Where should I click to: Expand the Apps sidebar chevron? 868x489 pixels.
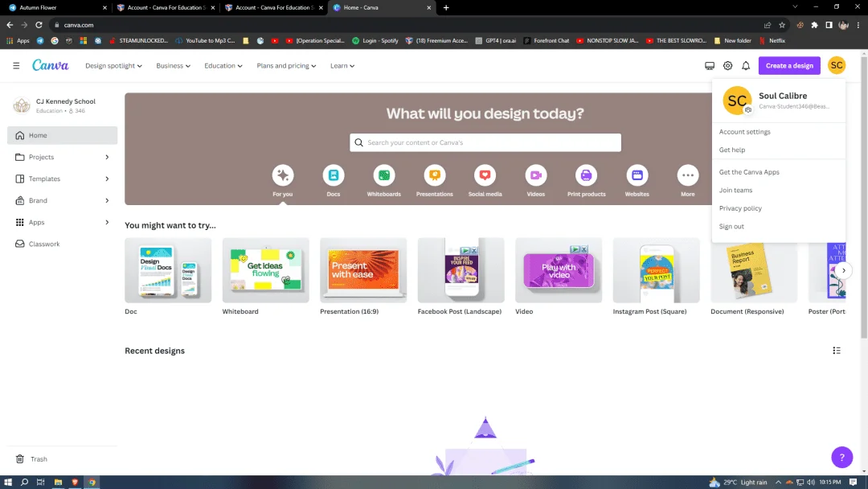[107, 222]
